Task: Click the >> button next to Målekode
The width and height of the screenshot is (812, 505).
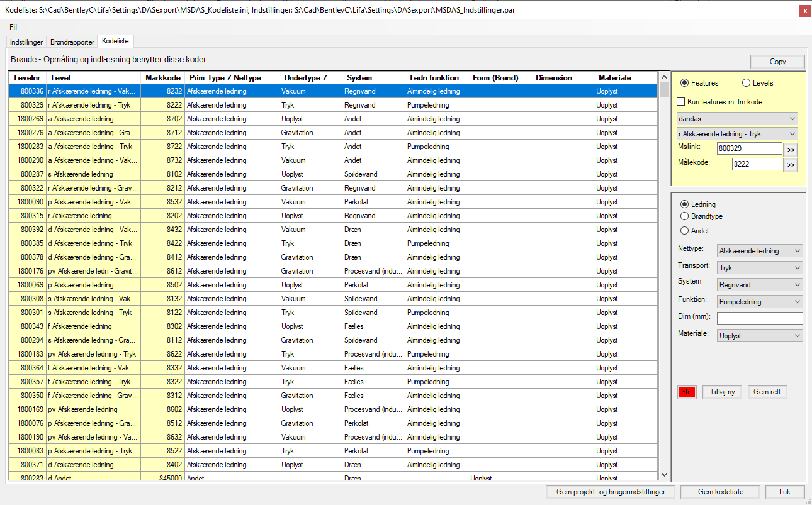Action: (x=790, y=165)
